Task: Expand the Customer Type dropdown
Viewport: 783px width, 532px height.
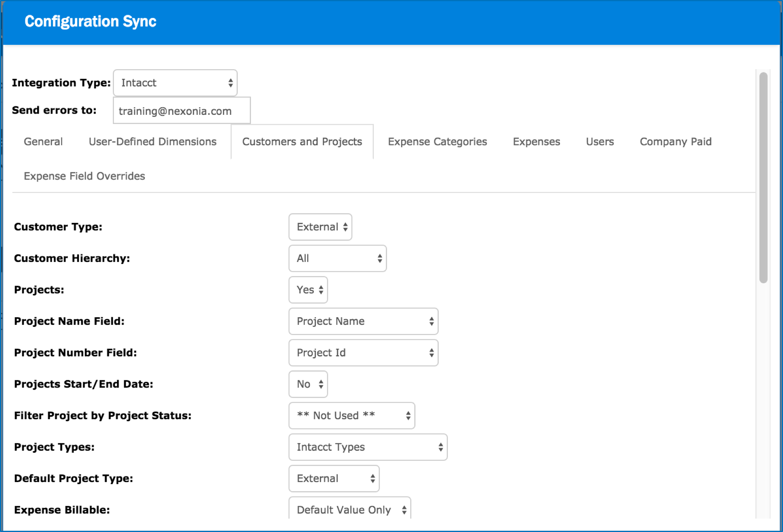Action: coord(320,227)
